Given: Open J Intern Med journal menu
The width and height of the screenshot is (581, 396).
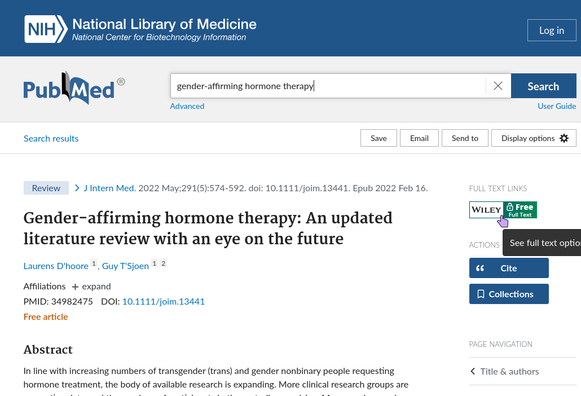Looking at the screenshot, I should point(110,188).
